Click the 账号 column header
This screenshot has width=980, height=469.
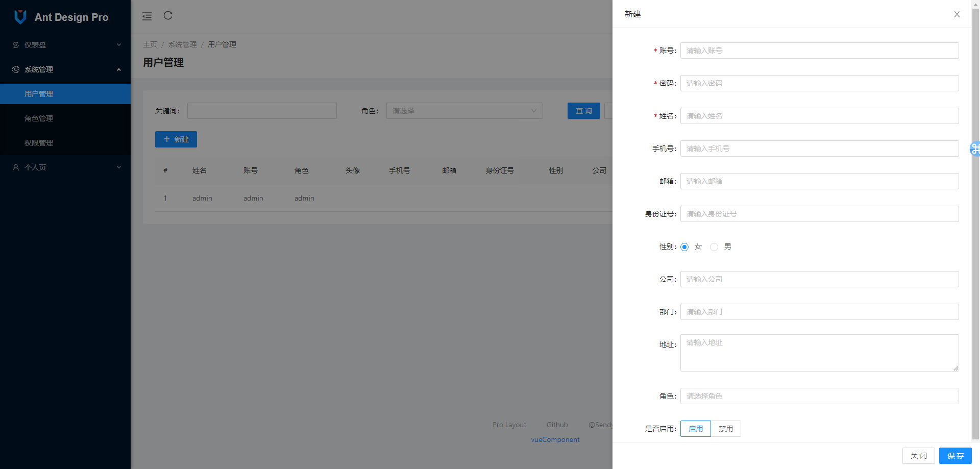251,170
